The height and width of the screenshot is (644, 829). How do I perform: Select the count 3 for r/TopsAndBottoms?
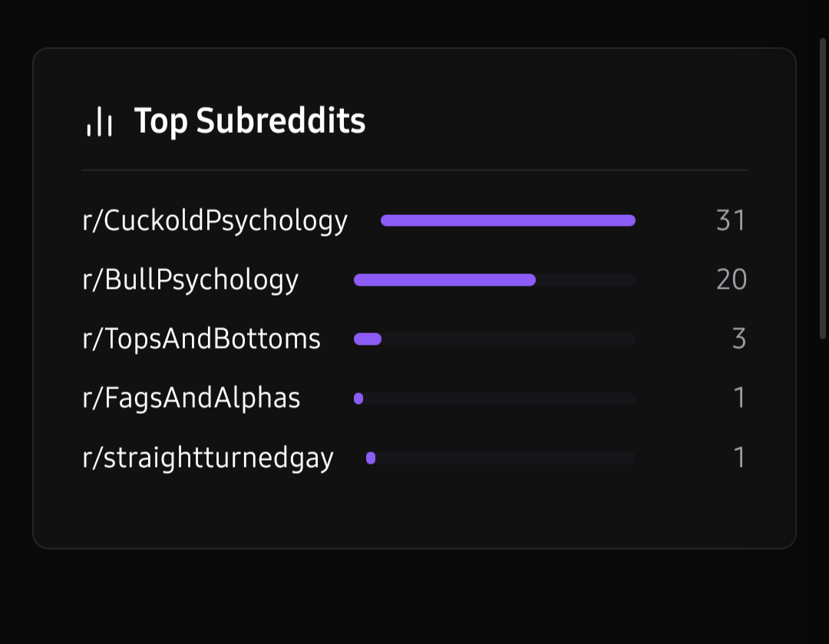pos(738,339)
